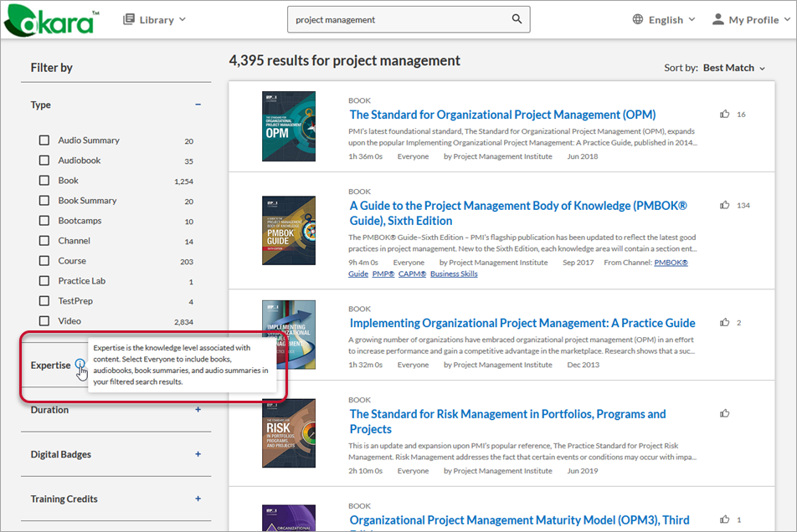Open the My Profile menu
Image resolution: width=797 pixels, height=532 pixels.
point(750,19)
